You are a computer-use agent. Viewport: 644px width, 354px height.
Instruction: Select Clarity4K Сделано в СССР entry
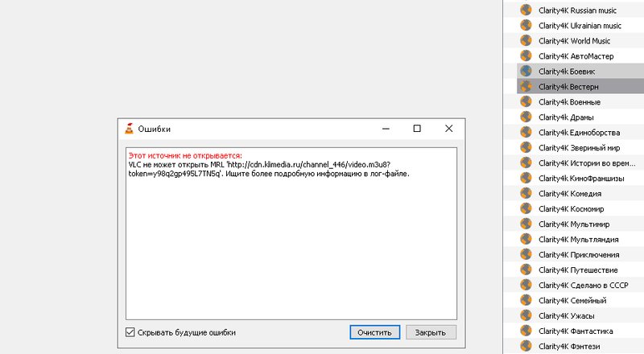click(582, 285)
